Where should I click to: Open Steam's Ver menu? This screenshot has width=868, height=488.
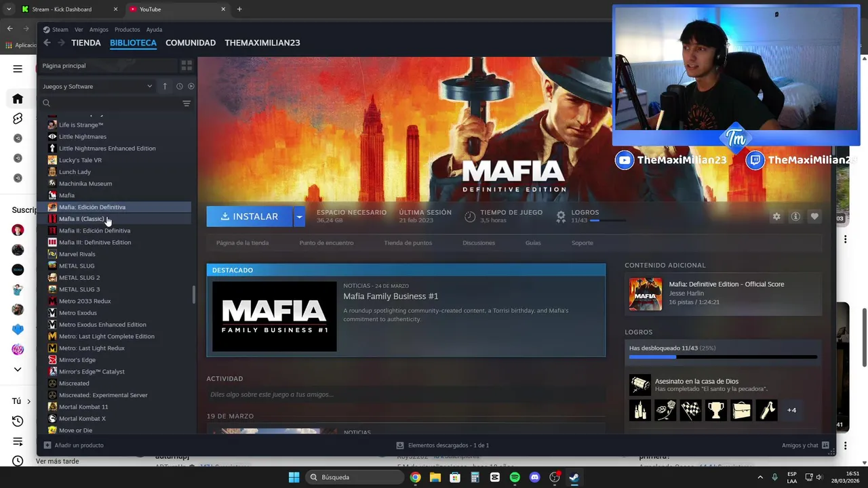pyautogui.click(x=79, y=30)
